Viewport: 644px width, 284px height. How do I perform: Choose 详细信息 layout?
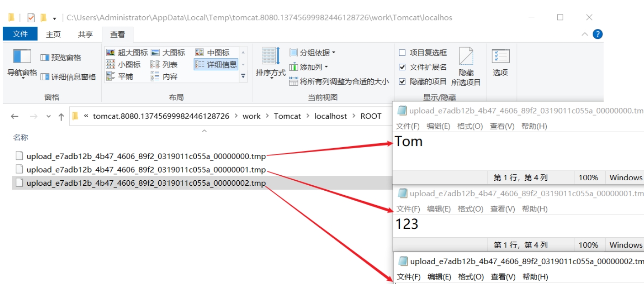coord(216,65)
